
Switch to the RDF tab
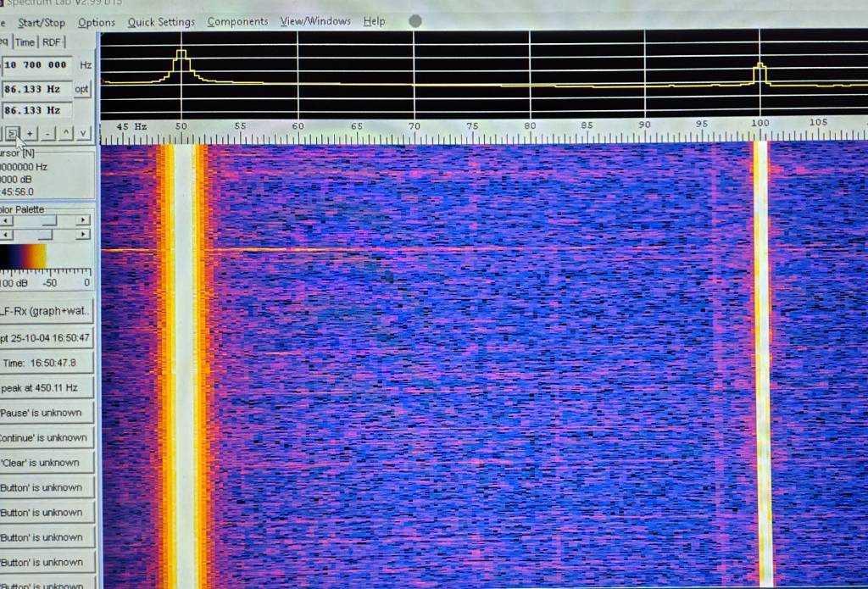[x=52, y=42]
